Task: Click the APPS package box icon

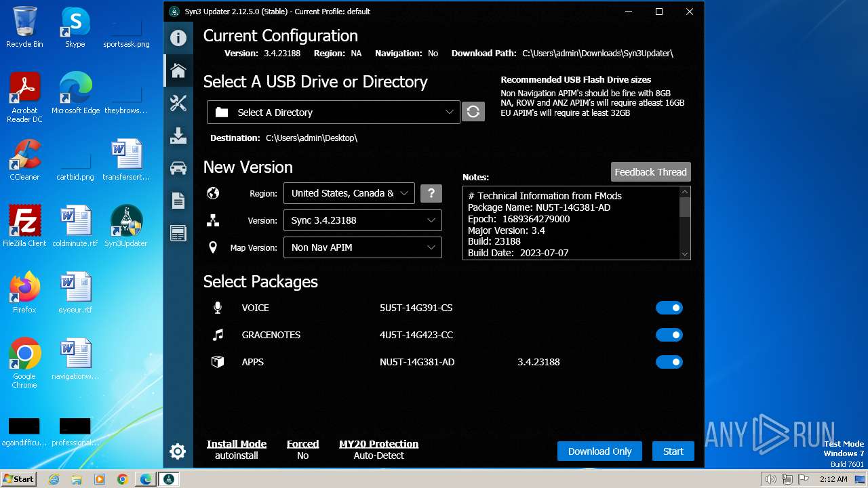Action: [218, 362]
